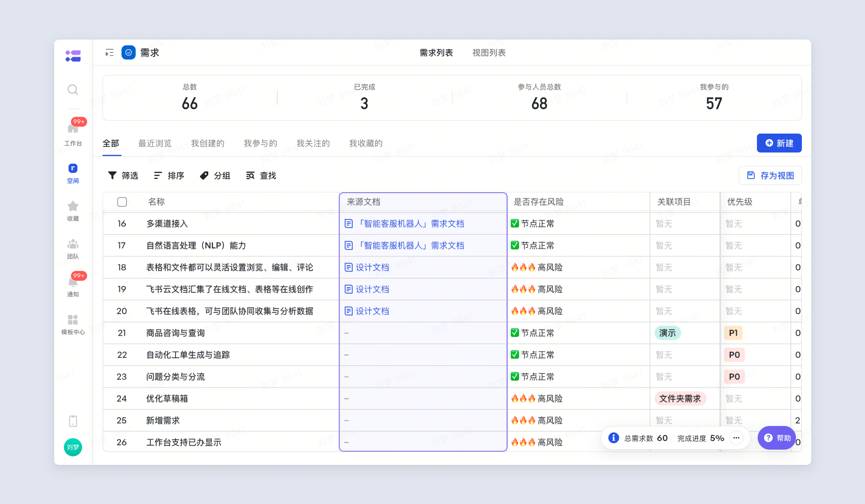Open the 筛选 filter tool
The width and height of the screenshot is (865, 504).
[x=123, y=176]
